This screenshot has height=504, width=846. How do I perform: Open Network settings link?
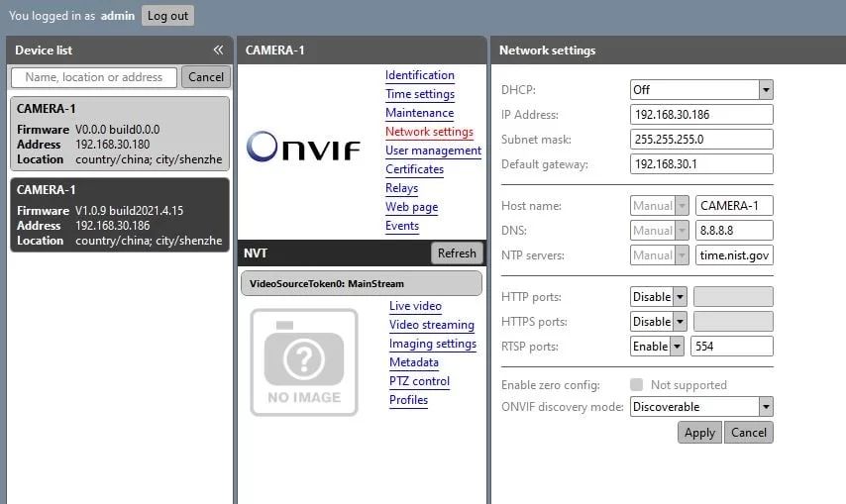pyautogui.click(x=429, y=132)
